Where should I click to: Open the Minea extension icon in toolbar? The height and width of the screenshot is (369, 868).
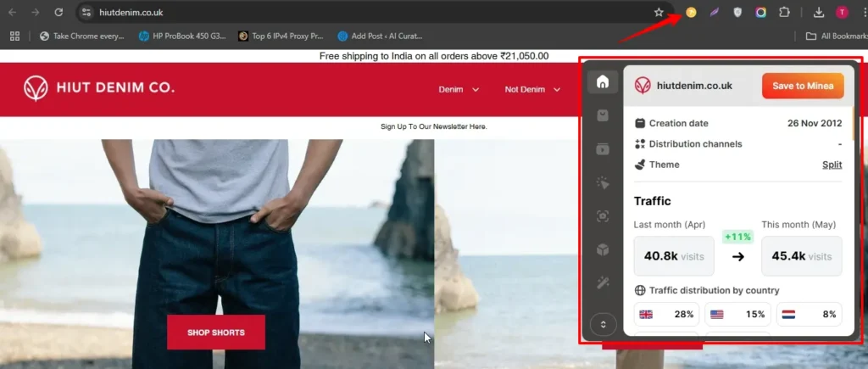691,12
